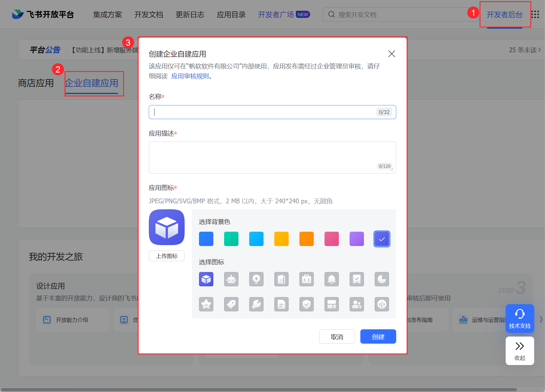
Task: Open 开发者后台 in the header
Action: (505, 15)
